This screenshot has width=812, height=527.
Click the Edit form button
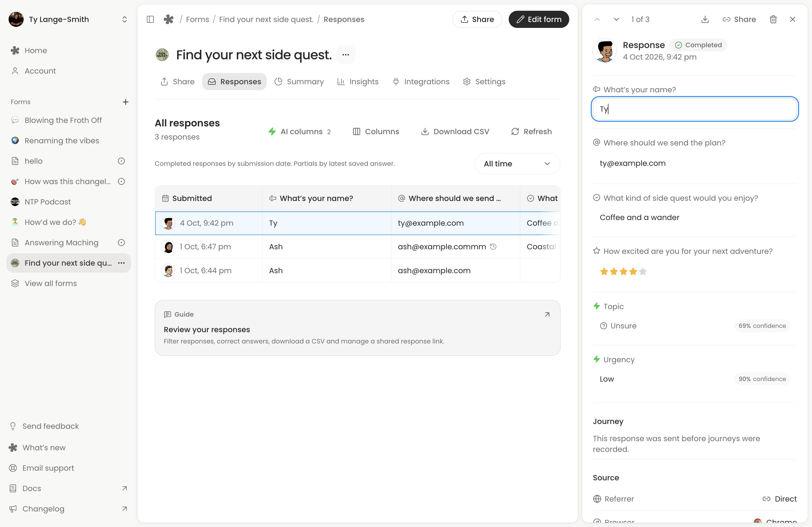click(x=539, y=19)
